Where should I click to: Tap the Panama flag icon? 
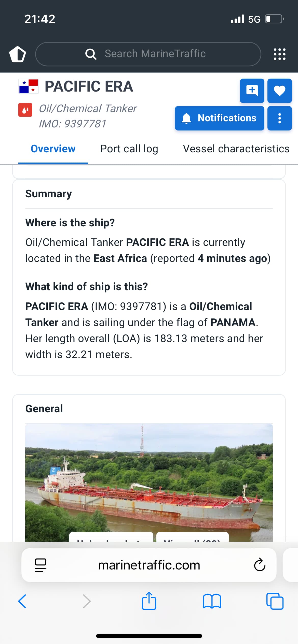click(29, 86)
